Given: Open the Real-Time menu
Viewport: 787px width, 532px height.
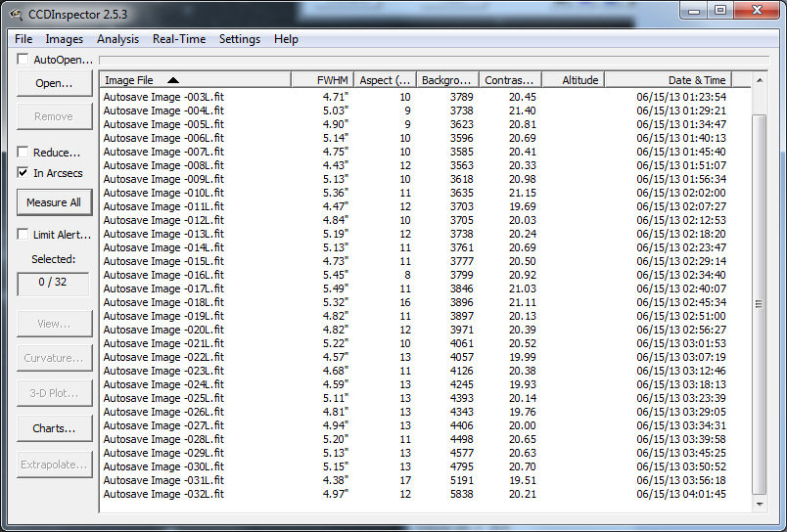Looking at the screenshot, I should tap(179, 39).
